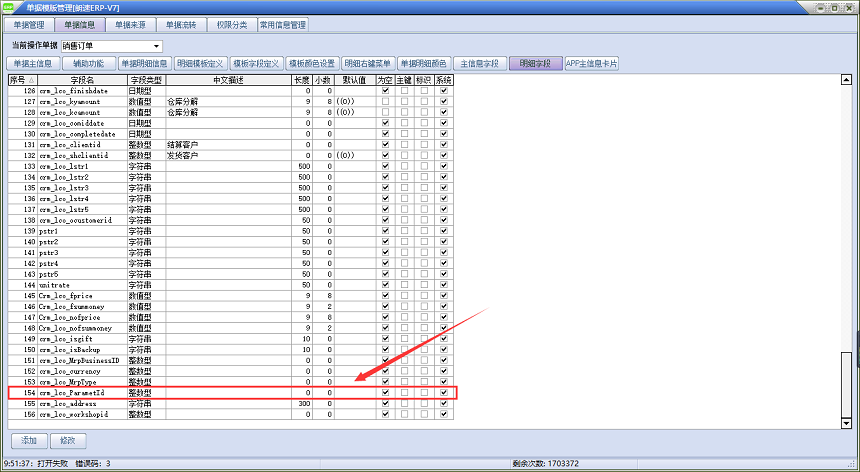This screenshot has height=472, width=860.
Task: Switch to 主信息字段 view
Action: (479, 63)
